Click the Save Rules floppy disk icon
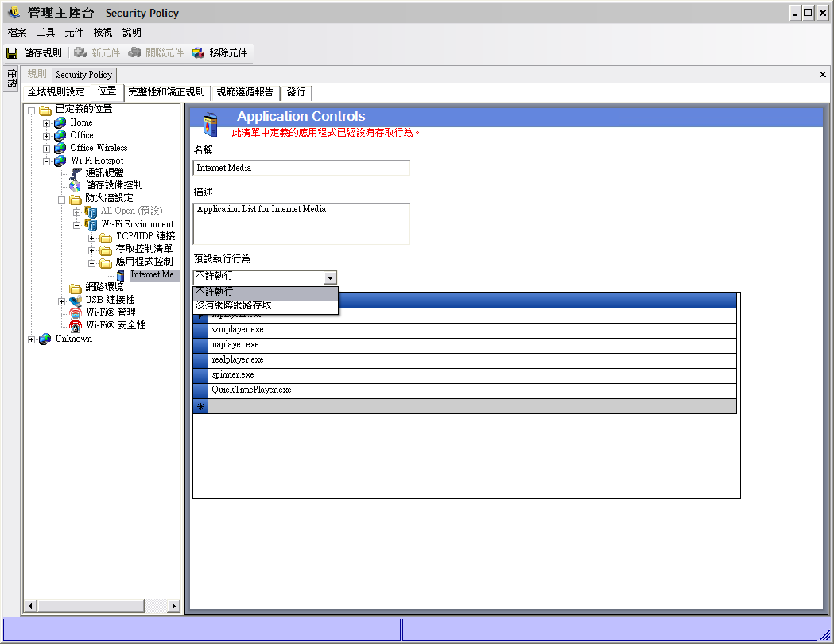Image resolution: width=834 pixels, height=644 pixels. [12, 53]
